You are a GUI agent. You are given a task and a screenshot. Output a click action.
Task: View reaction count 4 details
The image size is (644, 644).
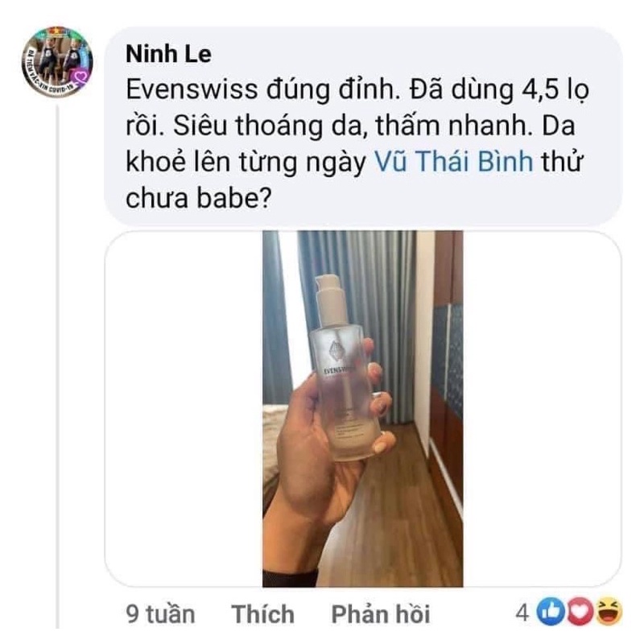point(522,613)
